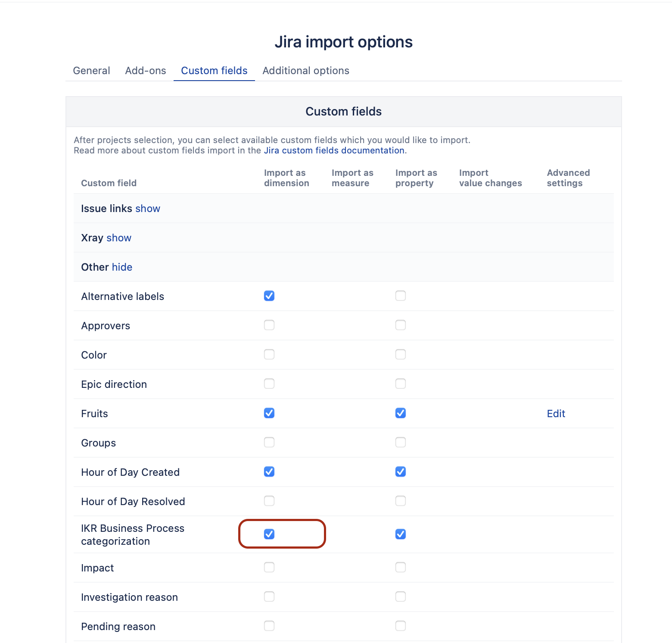Uncheck IKR Business Process categorization dimension
672x643 pixels.
pyautogui.click(x=269, y=534)
